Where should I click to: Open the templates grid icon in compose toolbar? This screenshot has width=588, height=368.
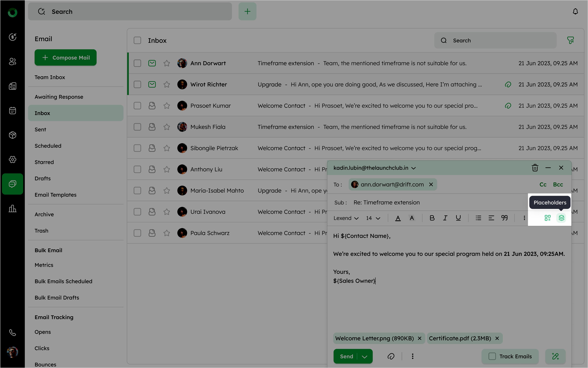(547, 218)
